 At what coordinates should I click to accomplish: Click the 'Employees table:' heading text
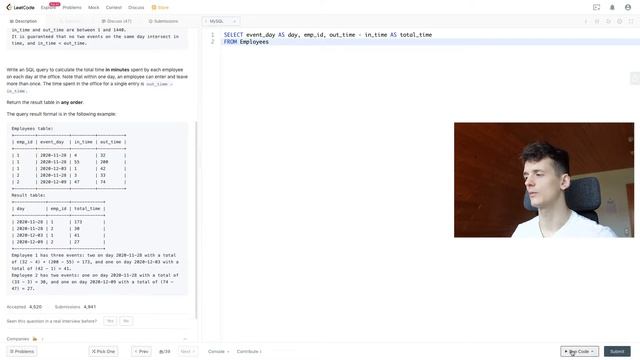(32, 129)
